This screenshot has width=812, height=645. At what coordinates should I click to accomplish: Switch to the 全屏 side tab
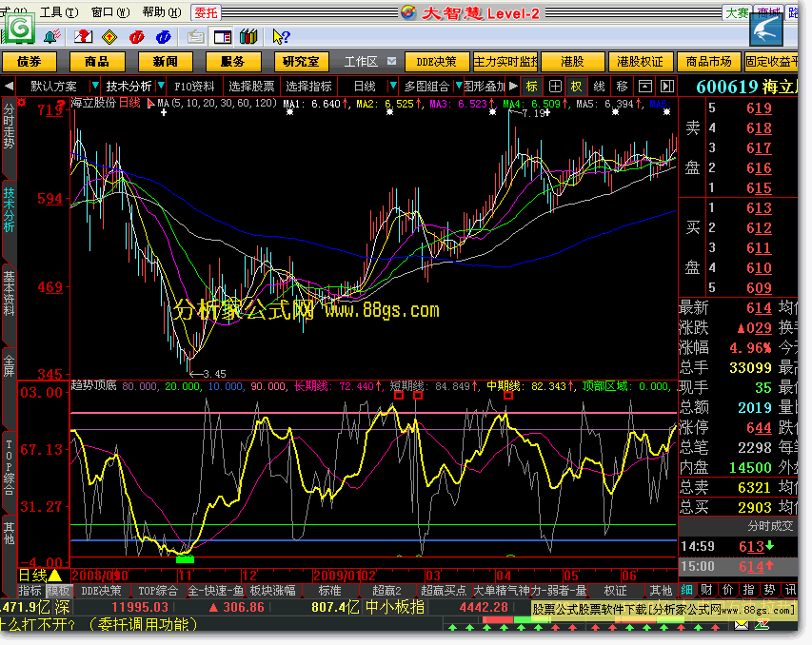[x=9, y=365]
